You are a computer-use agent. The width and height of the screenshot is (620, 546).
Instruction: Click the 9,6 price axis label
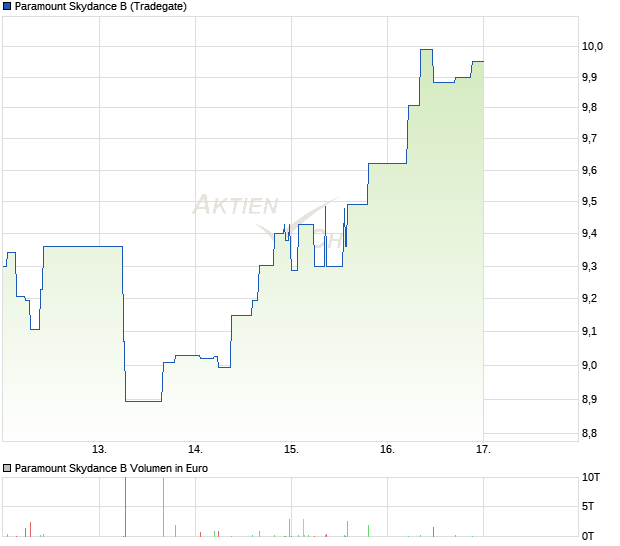pyautogui.click(x=590, y=170)
